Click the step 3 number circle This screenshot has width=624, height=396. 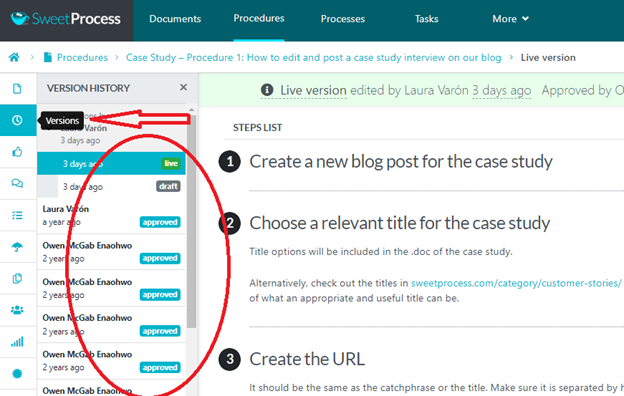(x=230, y=359)
